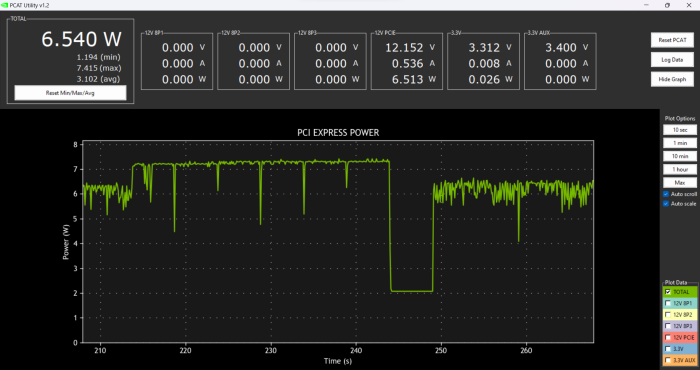Minimize the PCAT Utility window

(x=646, y=5)
